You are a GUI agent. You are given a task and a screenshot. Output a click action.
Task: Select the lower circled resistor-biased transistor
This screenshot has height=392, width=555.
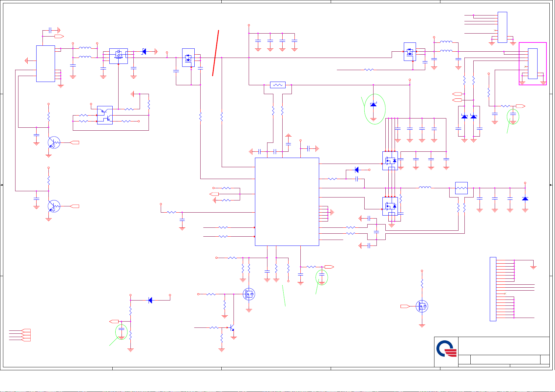click(54, 206)
